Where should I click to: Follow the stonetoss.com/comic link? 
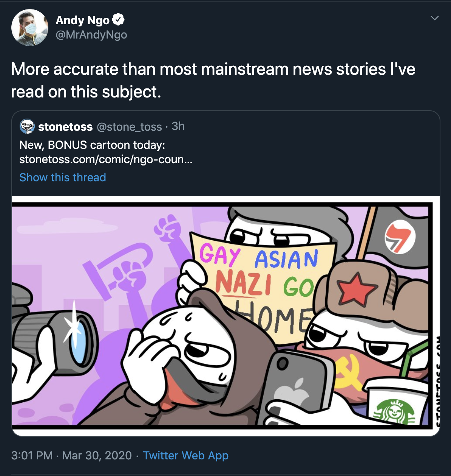[106, 159]
